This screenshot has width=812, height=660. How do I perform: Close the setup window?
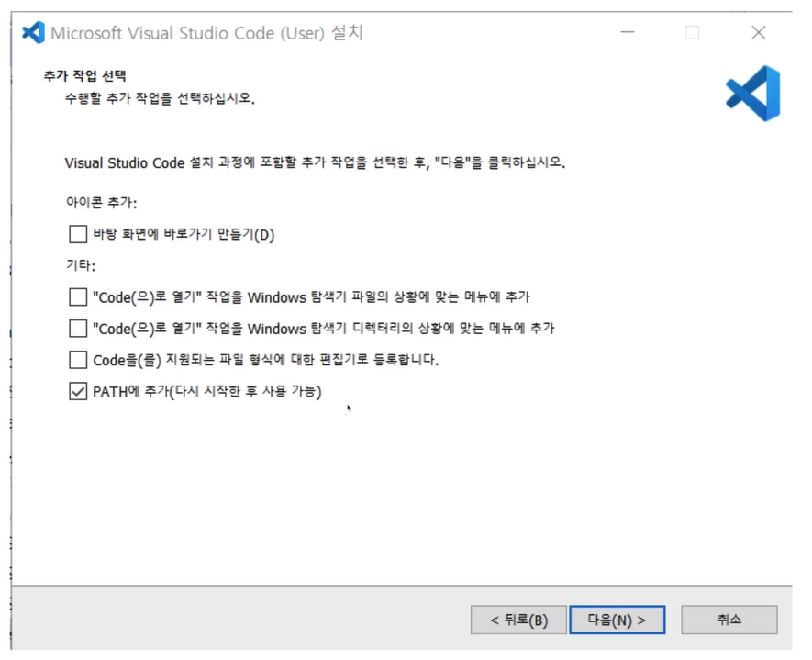pos(758,33)
